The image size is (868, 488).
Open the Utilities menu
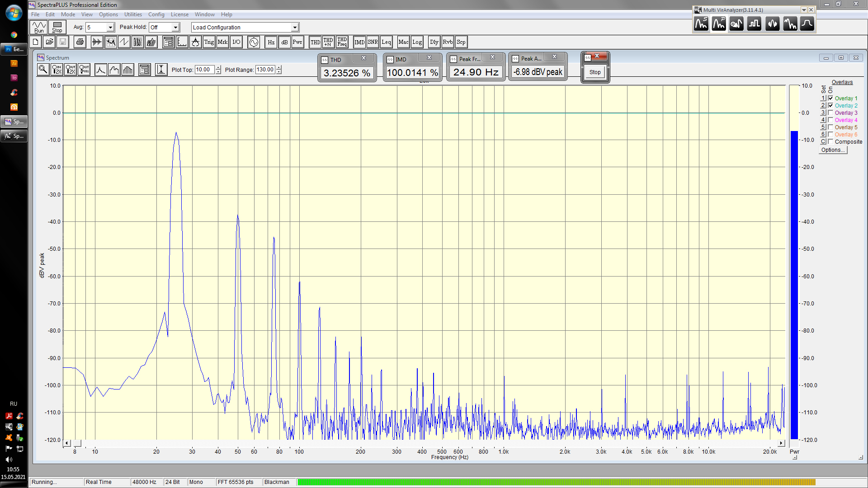click(x=133, y=14)
